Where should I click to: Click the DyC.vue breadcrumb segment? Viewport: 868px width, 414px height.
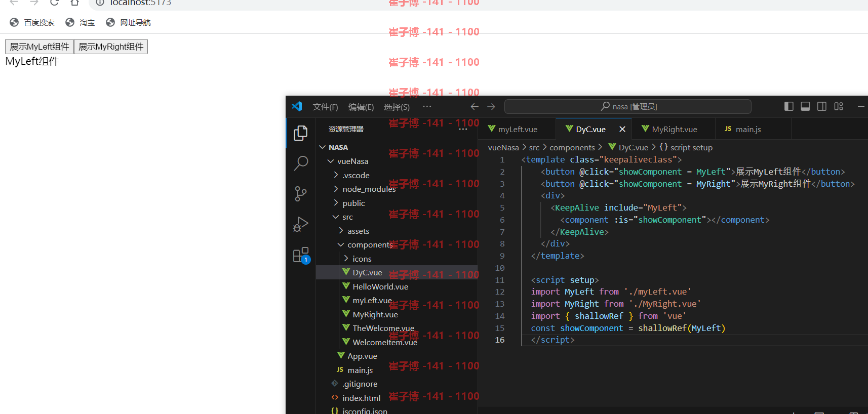(x=628, y=147)
